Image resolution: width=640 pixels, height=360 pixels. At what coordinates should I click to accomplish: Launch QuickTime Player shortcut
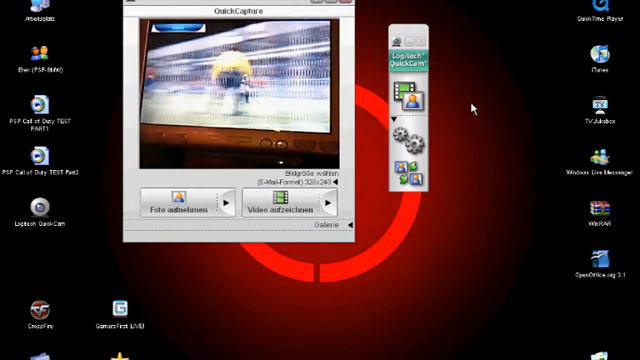click(x=600, y=10)
